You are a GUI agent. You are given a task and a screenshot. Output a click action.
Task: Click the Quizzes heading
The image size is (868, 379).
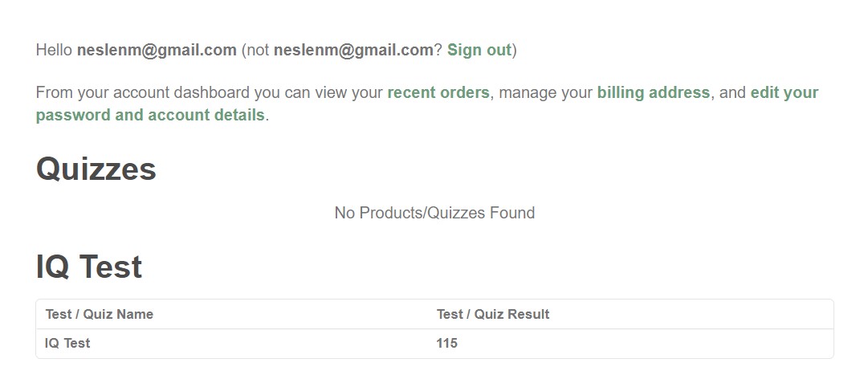(x=96, y=169)
